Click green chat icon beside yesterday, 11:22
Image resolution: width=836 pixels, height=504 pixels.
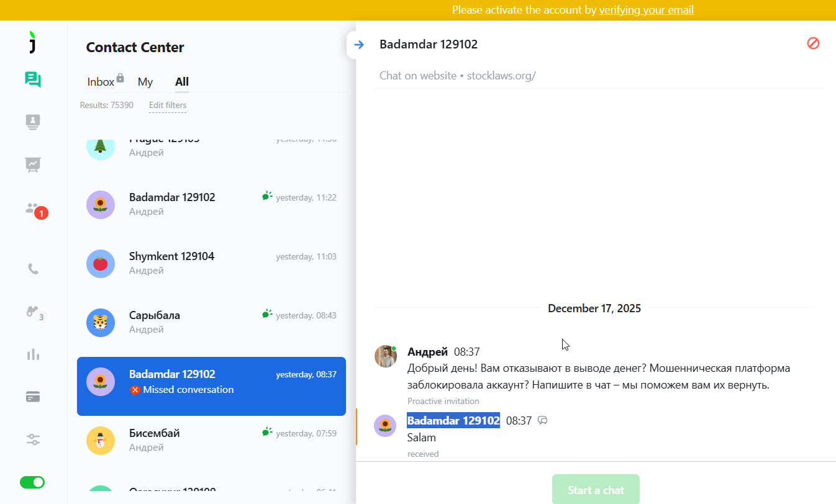click(267, 196)
